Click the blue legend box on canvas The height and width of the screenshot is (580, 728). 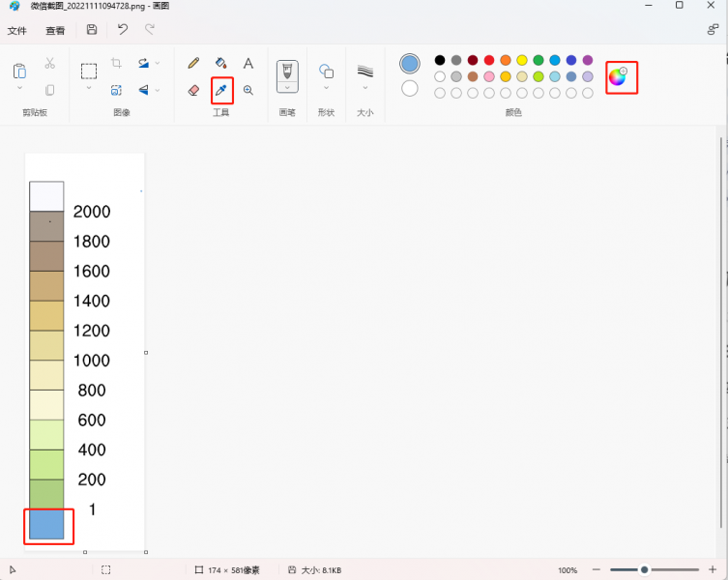(46, 524)
